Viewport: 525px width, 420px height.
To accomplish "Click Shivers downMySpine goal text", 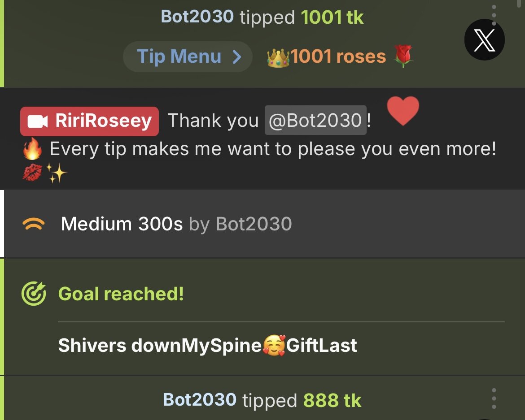I will pos(208,345).
